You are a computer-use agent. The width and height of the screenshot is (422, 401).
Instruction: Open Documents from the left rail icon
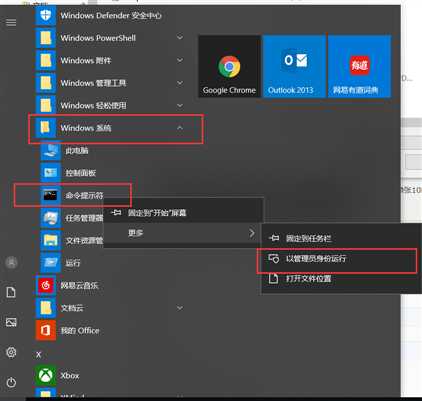pyautogui.click(x=11, y=292)
